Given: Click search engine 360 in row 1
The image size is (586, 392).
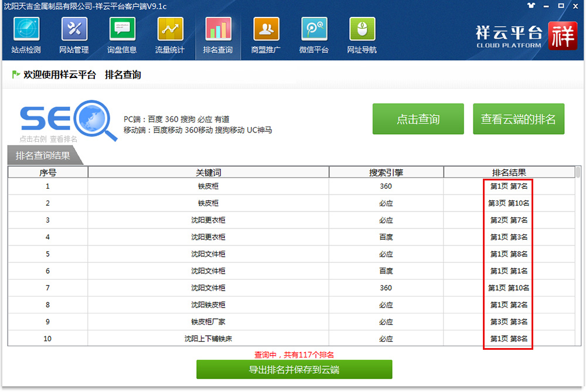Looking at the screenshot, I should 386,186.
